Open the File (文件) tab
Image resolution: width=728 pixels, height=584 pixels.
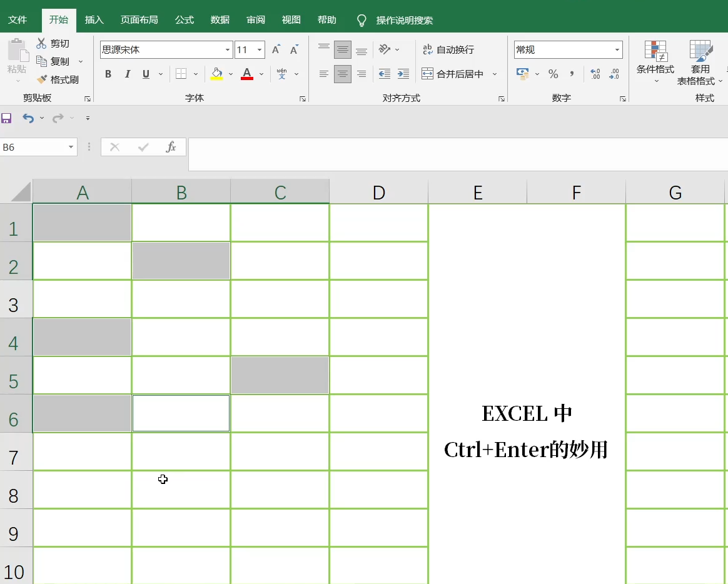pyautogui.click(x=18, y=20)
